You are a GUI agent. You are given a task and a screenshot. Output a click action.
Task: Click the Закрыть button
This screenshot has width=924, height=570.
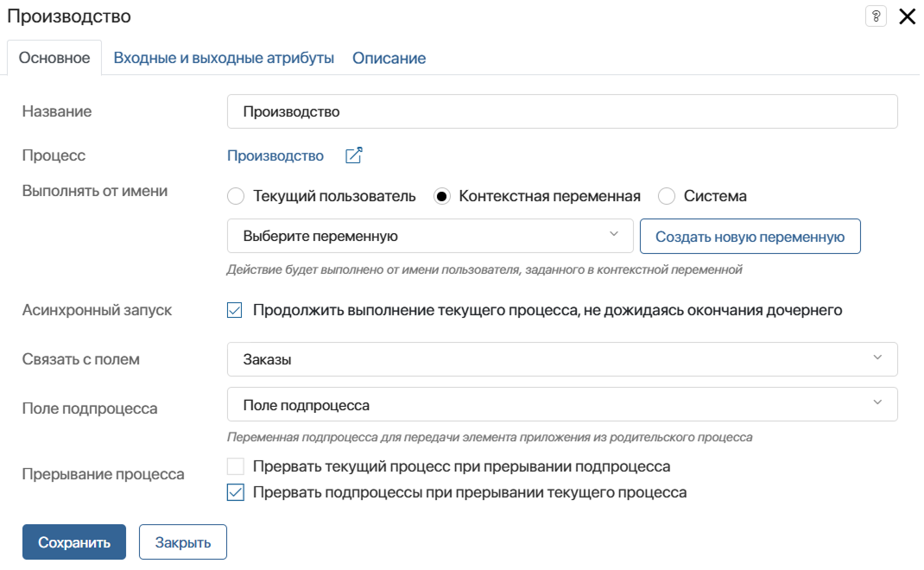183,542
